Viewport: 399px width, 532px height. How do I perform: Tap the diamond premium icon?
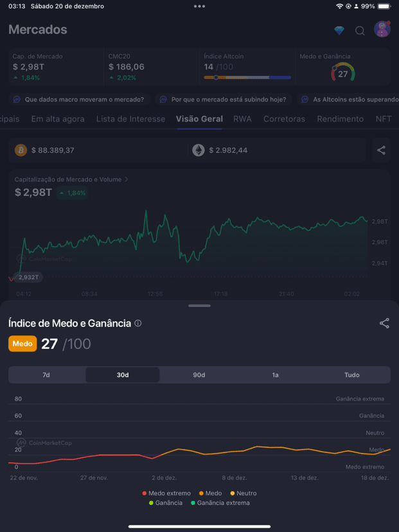(x=339, y=30)
